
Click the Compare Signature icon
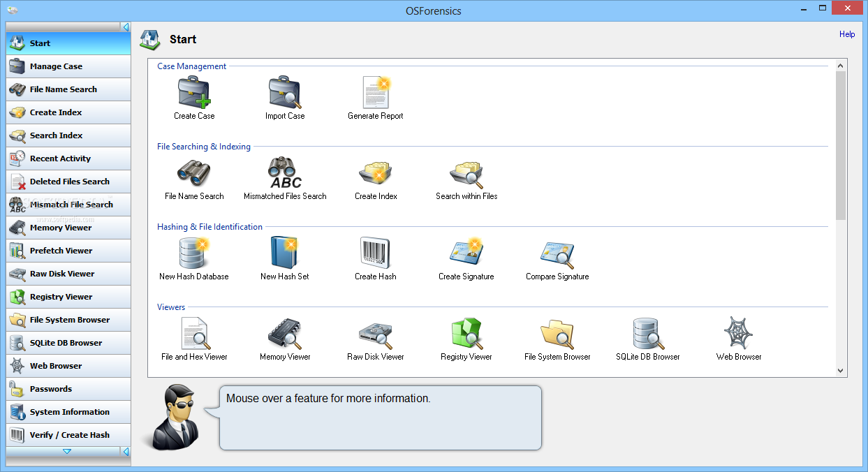coord(557,254)
